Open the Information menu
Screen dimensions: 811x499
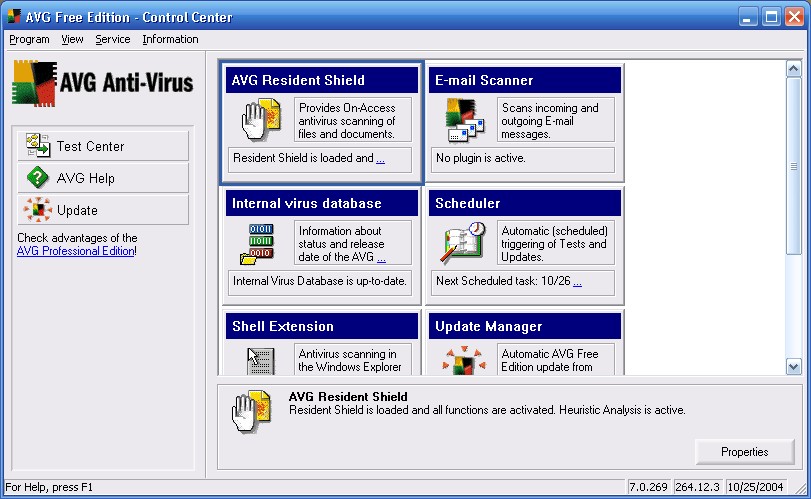pyautogui.click(x=170, y=39)
